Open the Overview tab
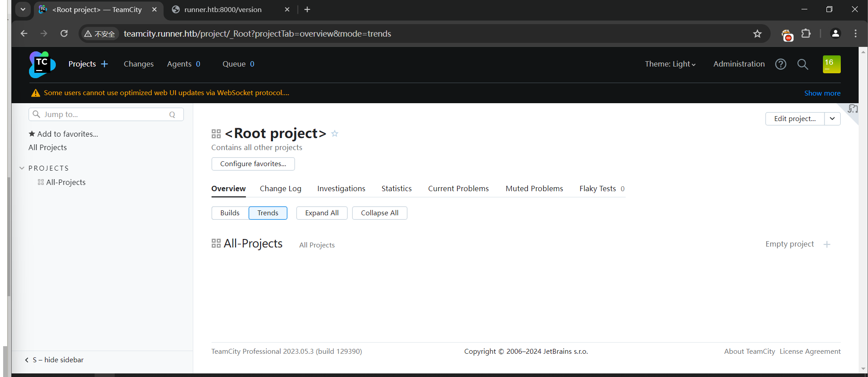This screenshot has height=377, width=868. [228, 188]
